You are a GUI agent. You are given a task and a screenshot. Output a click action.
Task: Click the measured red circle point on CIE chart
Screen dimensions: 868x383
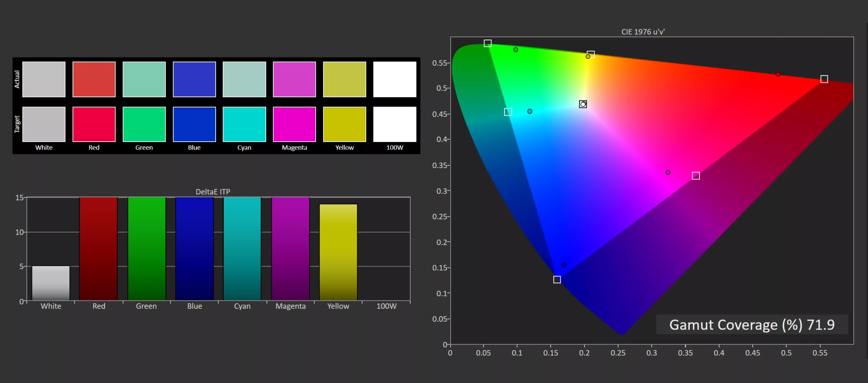pyautogui.click(x=778, y=74)
